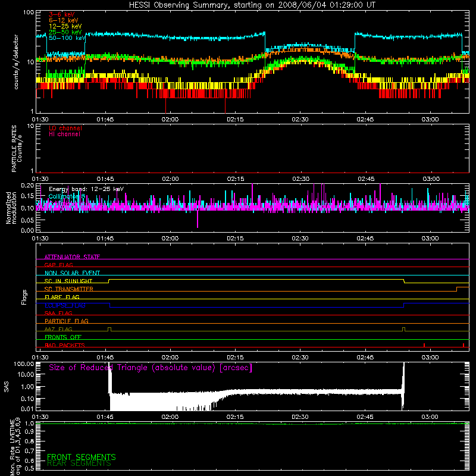Click the counts/s/detector axis label
The width and height of the screenshot is (476, 476).
[x=16, y=62]
